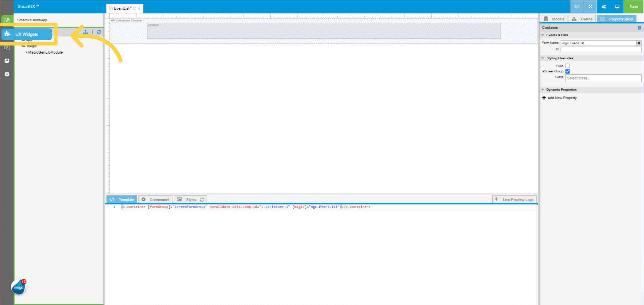Click the code view icon in top toolbar
The image size is (644, 305).
tap(577, 7)
